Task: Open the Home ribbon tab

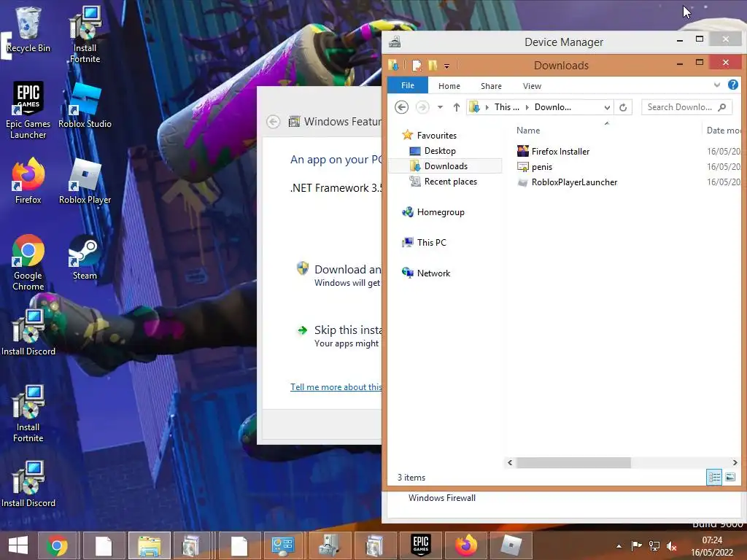Action: [449, 86]
